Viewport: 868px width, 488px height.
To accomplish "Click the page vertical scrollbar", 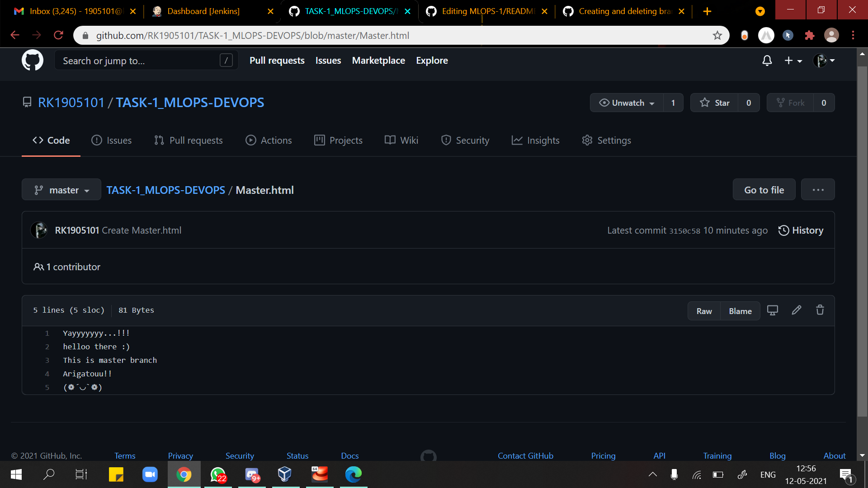I will tap(862, 242).
